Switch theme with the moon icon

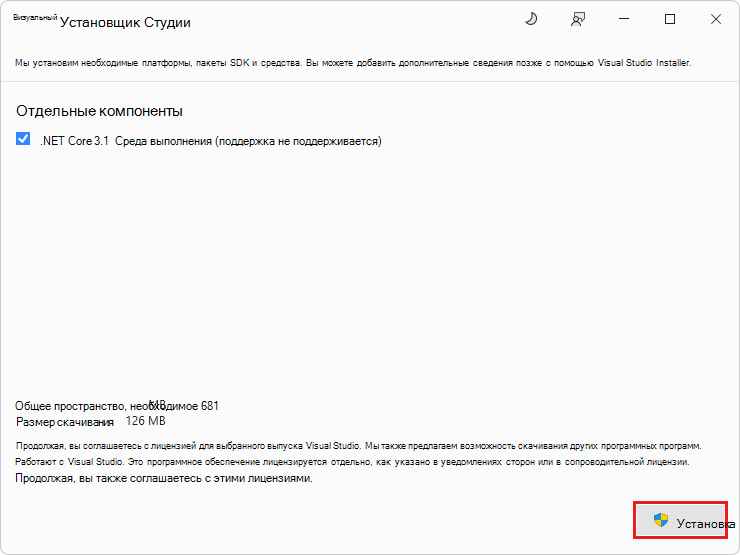[x=531, y=19]
